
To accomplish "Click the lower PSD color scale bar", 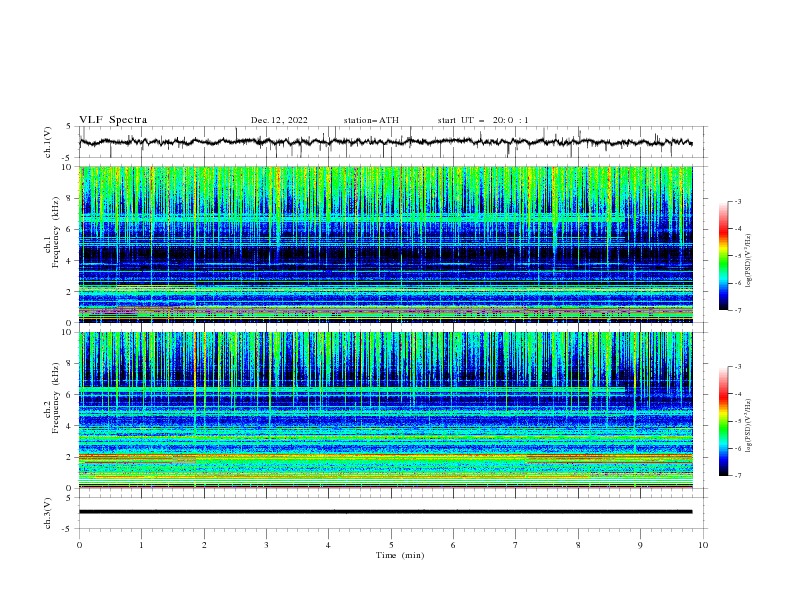I will coord(723,421).
